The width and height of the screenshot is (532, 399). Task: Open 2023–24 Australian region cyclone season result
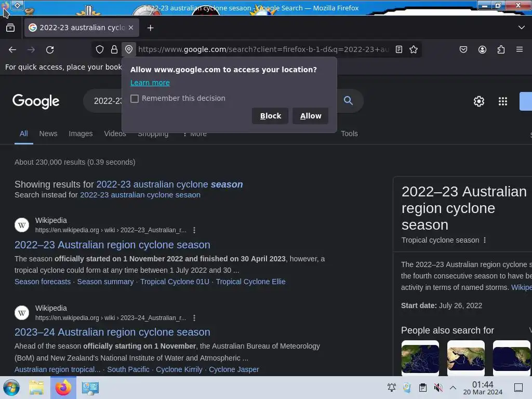(x=112, y=332)
